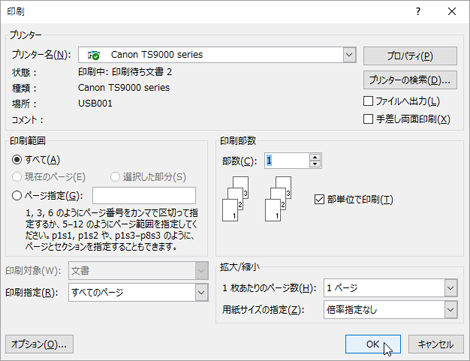Click the collated pages illustration on right
The width and height of the screenshot is (470, 361).
click(278, 199)
